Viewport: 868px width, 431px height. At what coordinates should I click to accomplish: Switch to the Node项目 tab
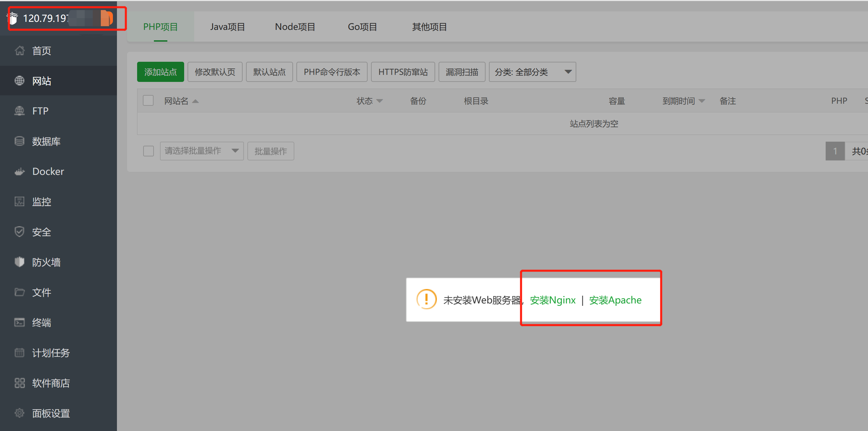coord(295,27)
